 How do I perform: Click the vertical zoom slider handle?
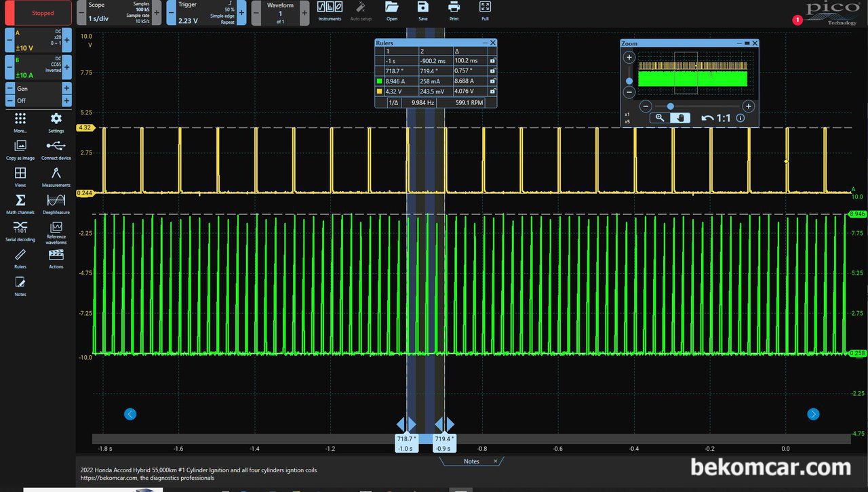[x=629, y=81]
